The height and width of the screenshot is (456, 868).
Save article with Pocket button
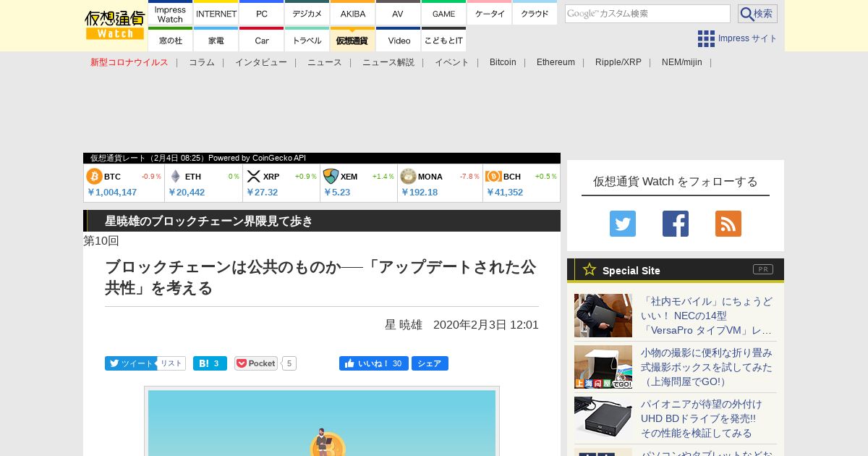(x=256, y=363)
